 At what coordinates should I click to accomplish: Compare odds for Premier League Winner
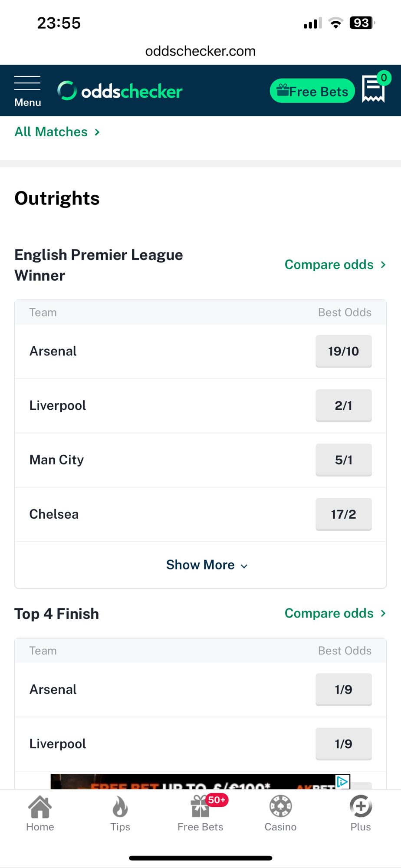335,265
